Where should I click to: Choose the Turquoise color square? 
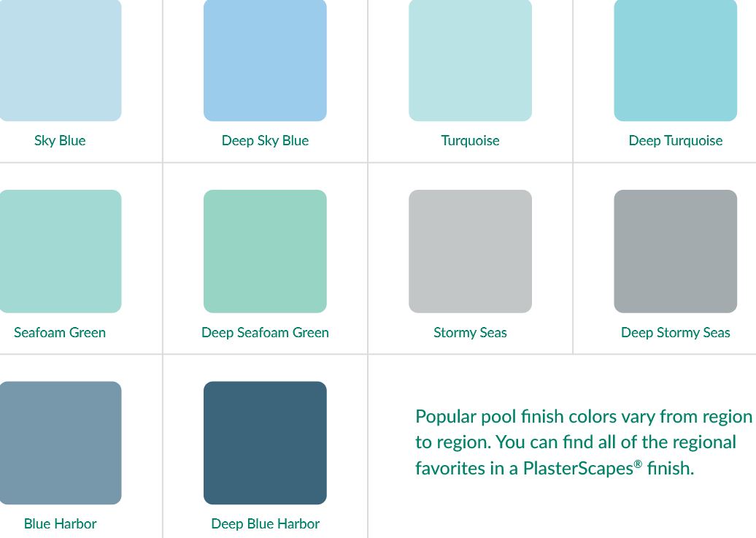(x=470, y=60)
